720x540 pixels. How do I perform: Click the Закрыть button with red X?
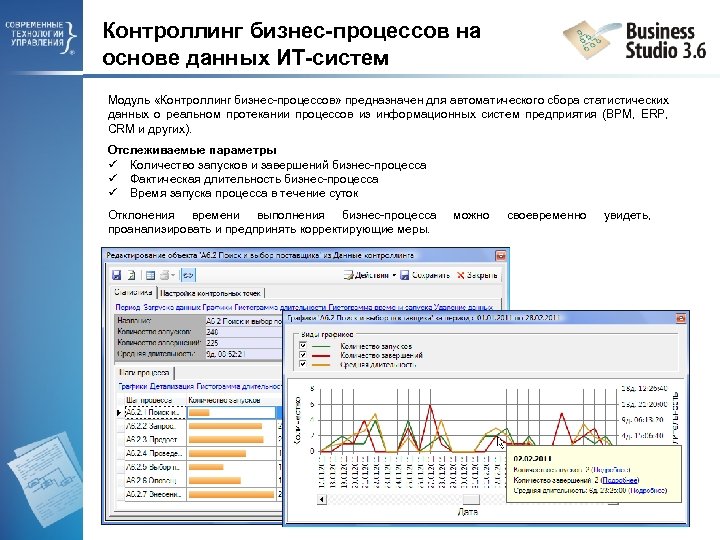477,275
